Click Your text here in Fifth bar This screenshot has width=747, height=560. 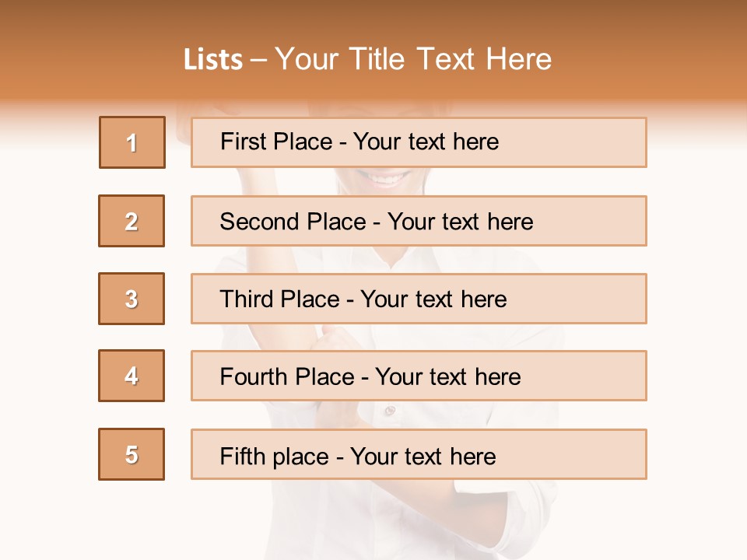[x=423, y=457]
